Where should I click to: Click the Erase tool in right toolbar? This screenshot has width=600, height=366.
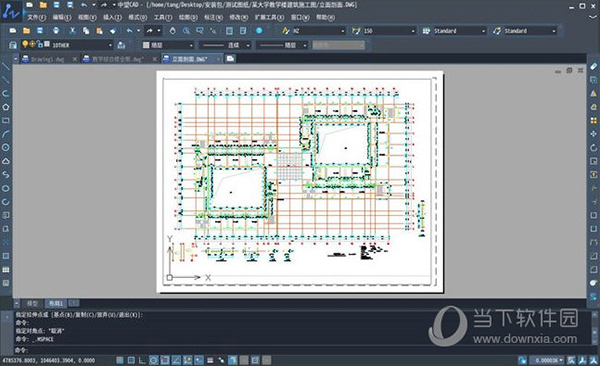click(x=593, y=66)
